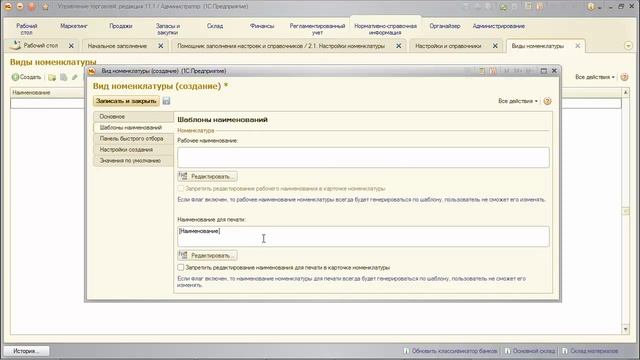This screenshot has width=640, height=360.
Task: Click Редактировать under Рабочее наименование
Action: coord(207,176)
